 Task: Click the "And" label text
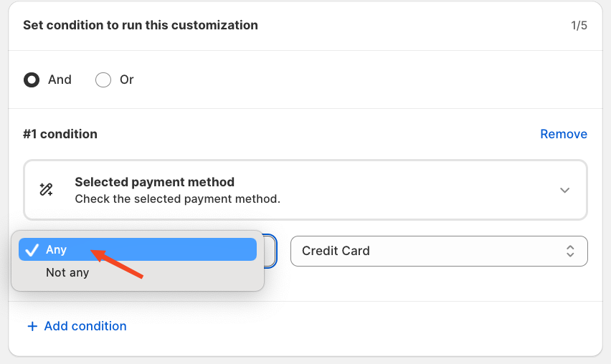60,80
